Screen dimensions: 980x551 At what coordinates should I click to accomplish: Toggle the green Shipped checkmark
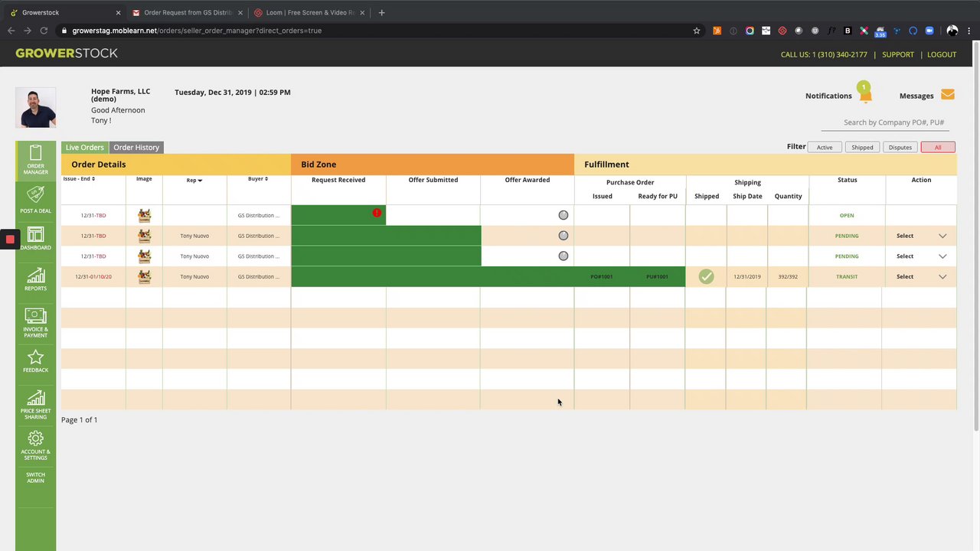click(x=706, y=276)
